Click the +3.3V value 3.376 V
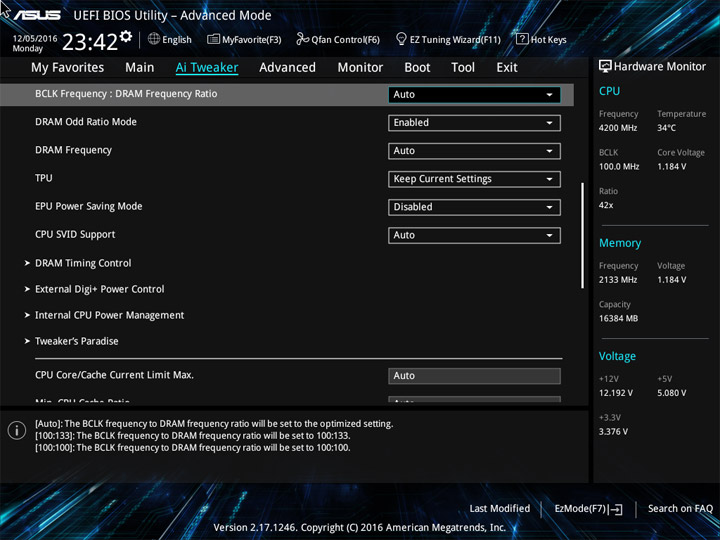 tap(613, 432)
